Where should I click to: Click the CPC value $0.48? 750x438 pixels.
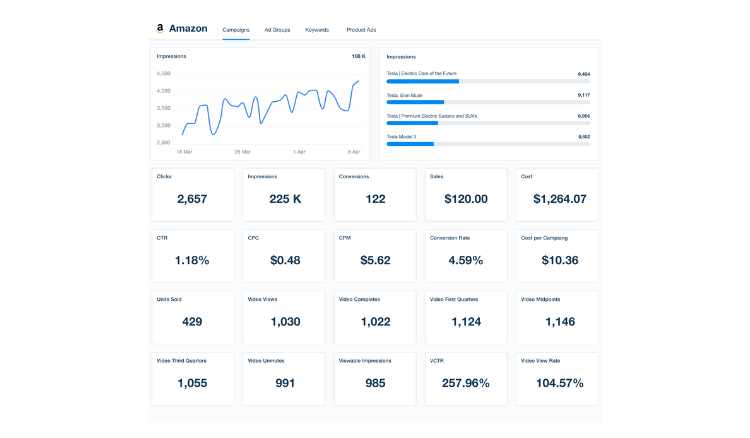click(x=285, y=260)
